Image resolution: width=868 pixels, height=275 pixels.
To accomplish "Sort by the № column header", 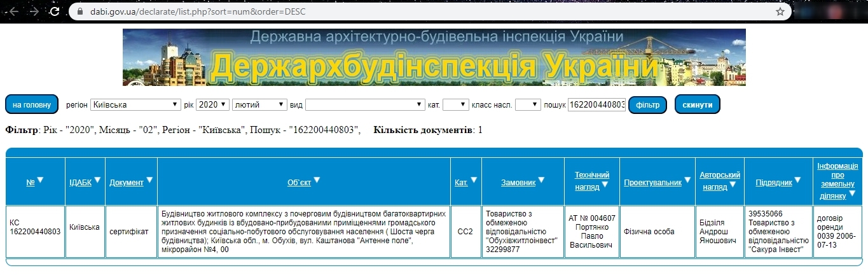I will pyautogui.click(x=31, y=182).
